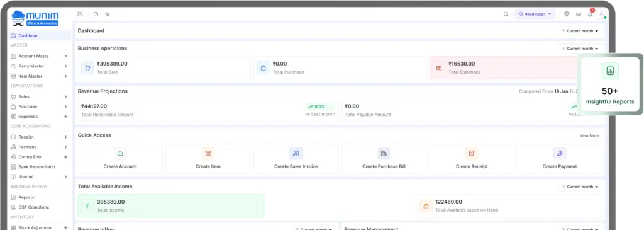This screenshot has height=230, width=644.
Task: Click the document icon in the top toolbar
Action: (x=96, y=14)
